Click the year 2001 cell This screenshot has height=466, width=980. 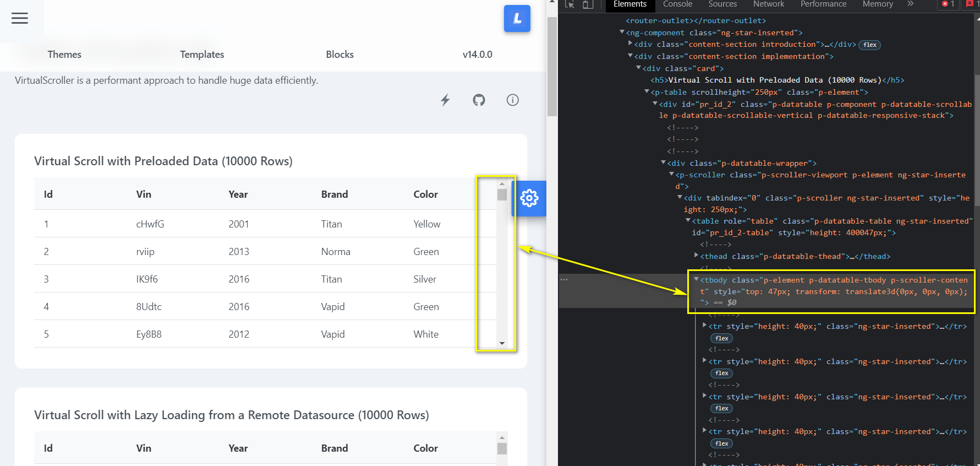tap(239, 224)
